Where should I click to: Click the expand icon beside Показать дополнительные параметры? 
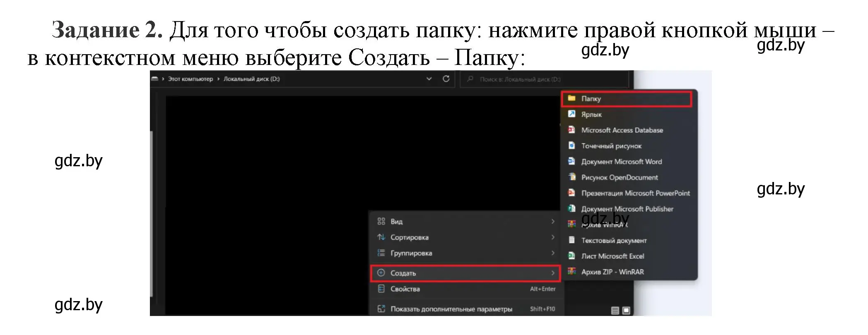click(x=381, y=309)
